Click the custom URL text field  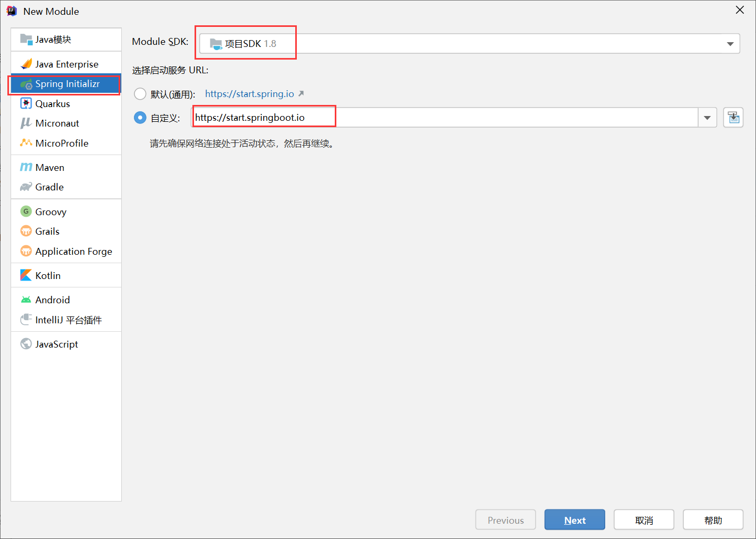[444, 118]
